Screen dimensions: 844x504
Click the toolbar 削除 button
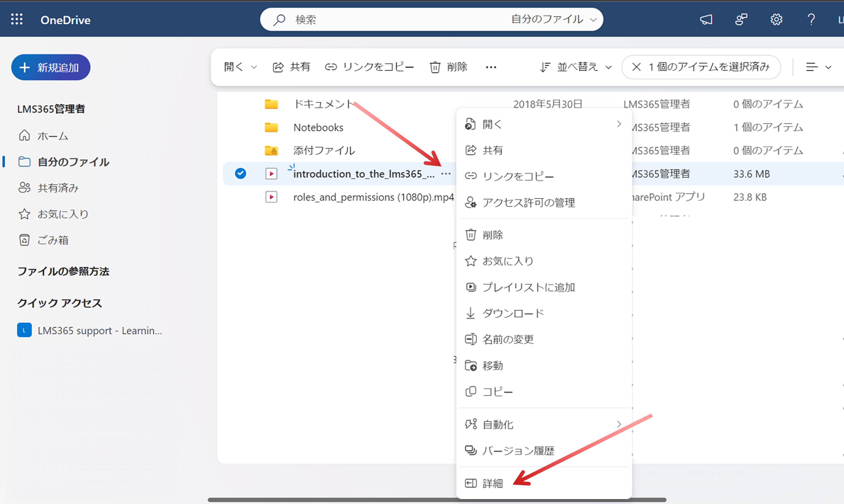(449, 67)
